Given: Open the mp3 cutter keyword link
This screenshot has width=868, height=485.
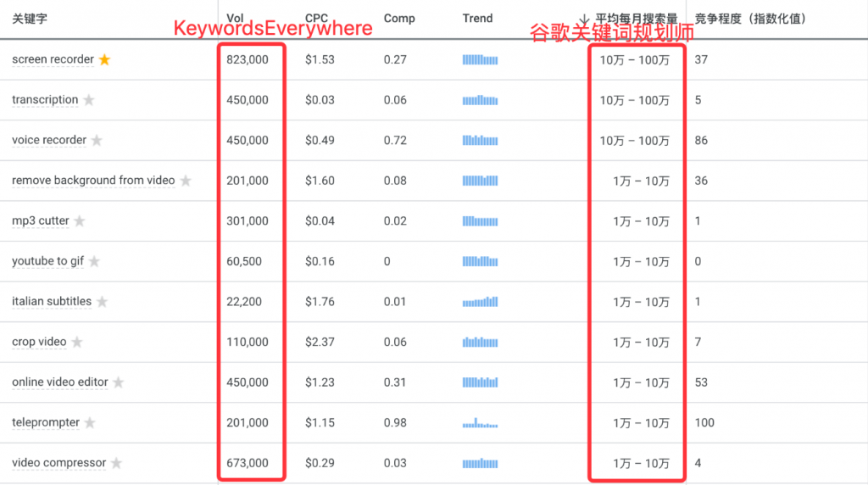Looking at the screenshot, I should click(x=41, y=221).
